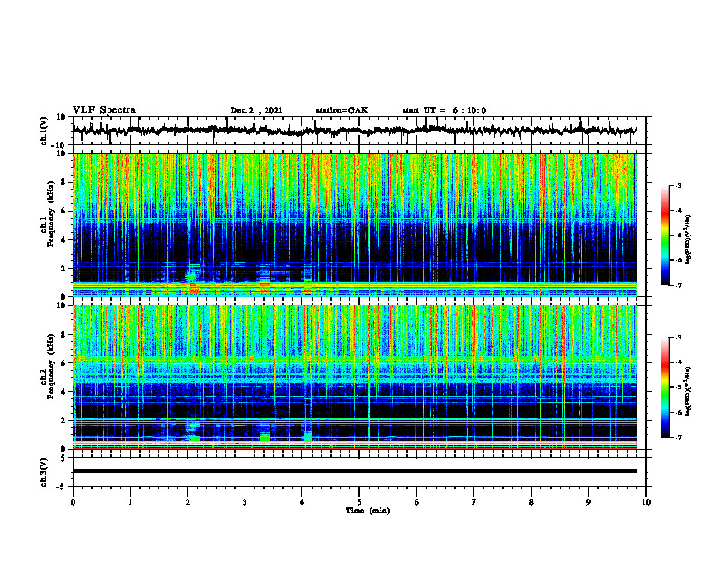Select the ch.2 colorbar log(PSD) units title
The width and height of the screenshot is (728, 563).
tap(688, 391)
